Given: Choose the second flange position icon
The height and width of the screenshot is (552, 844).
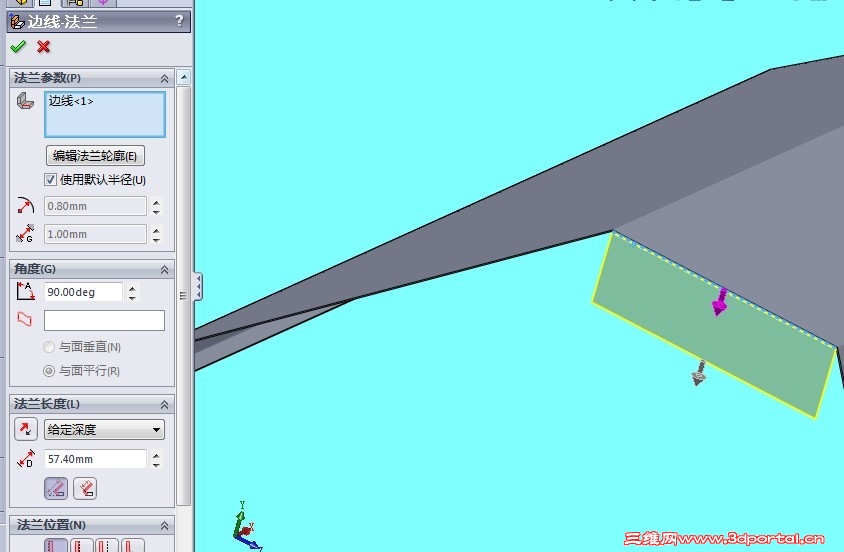Looking at the screenshot, I should click(81, 545).
